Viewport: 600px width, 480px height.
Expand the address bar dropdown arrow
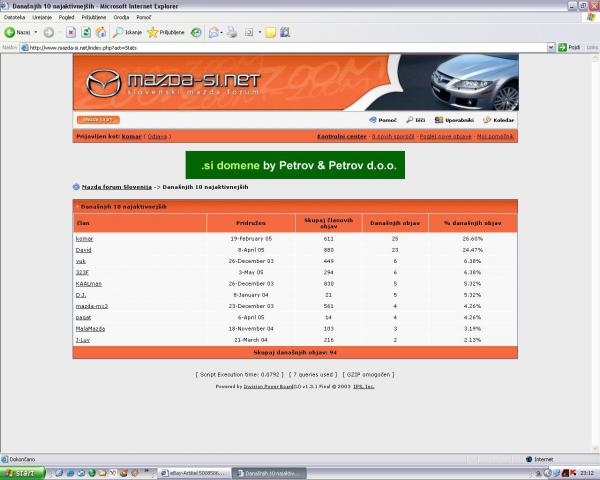pos(550,47)
